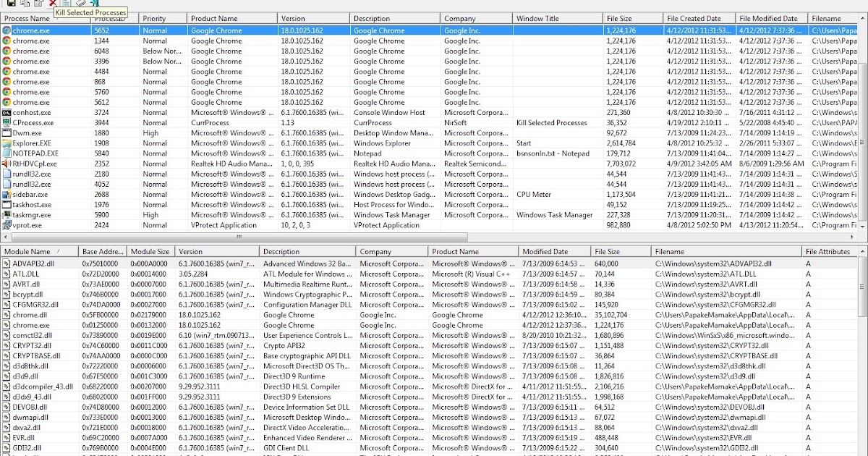Image resolution: width=868 pixels, height=456 pixels.
Task: Select the 'Windows Task Manager' window title cell
Action: [x=558, y=215]
